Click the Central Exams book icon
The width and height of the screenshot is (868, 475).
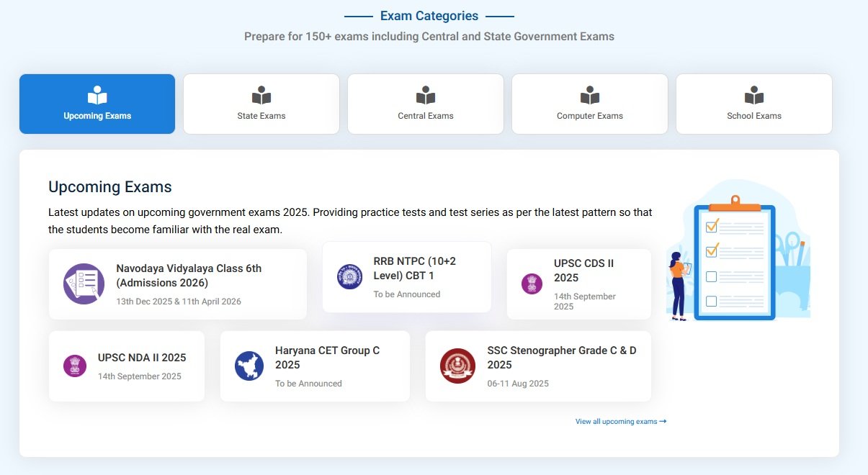tap(426, 95)
